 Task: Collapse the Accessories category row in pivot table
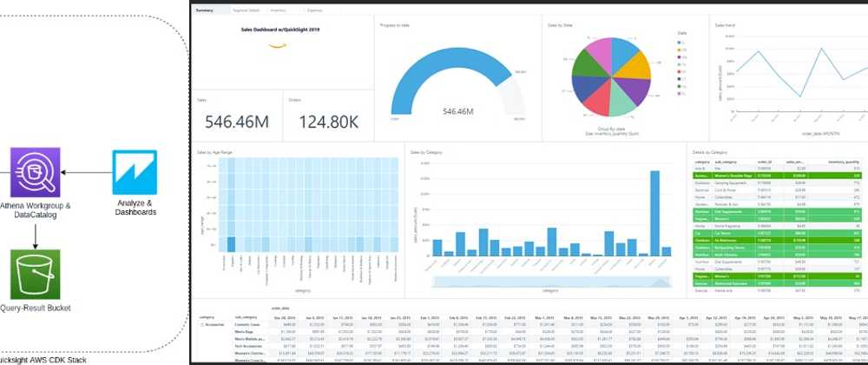pos(202,325)
